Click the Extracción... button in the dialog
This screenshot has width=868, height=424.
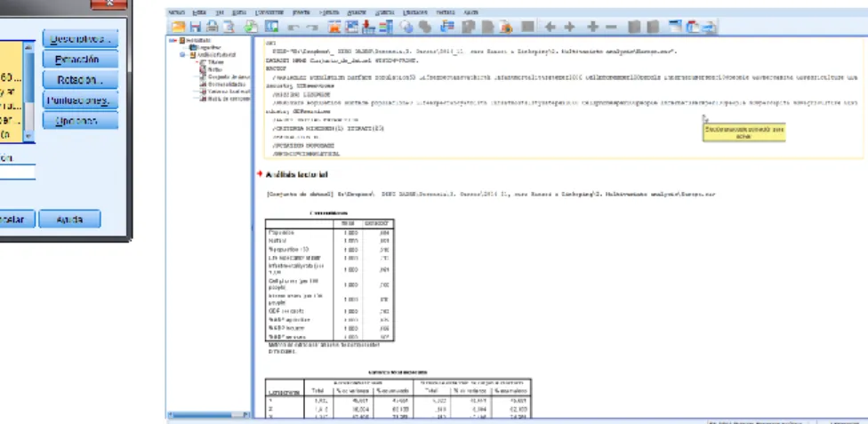click(x=80, y=60)
